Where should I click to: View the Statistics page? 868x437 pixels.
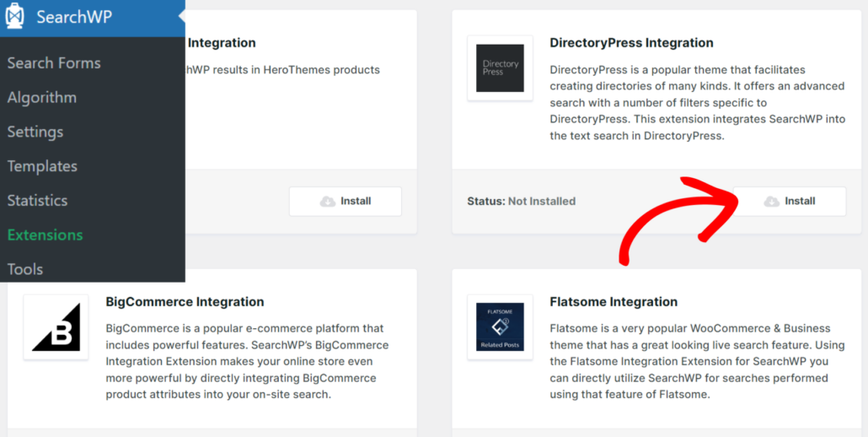(37, 201)
